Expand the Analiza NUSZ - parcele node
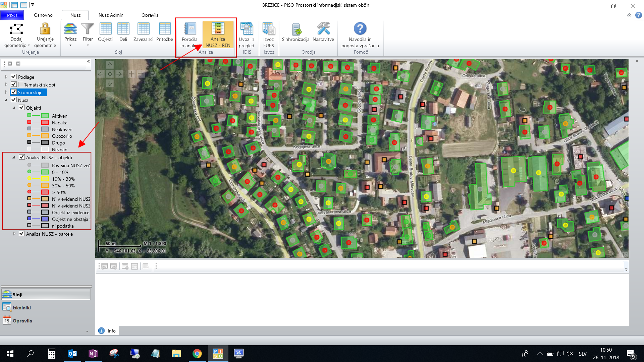The height and width of the screenshot is (362, 644). point(14,234)
